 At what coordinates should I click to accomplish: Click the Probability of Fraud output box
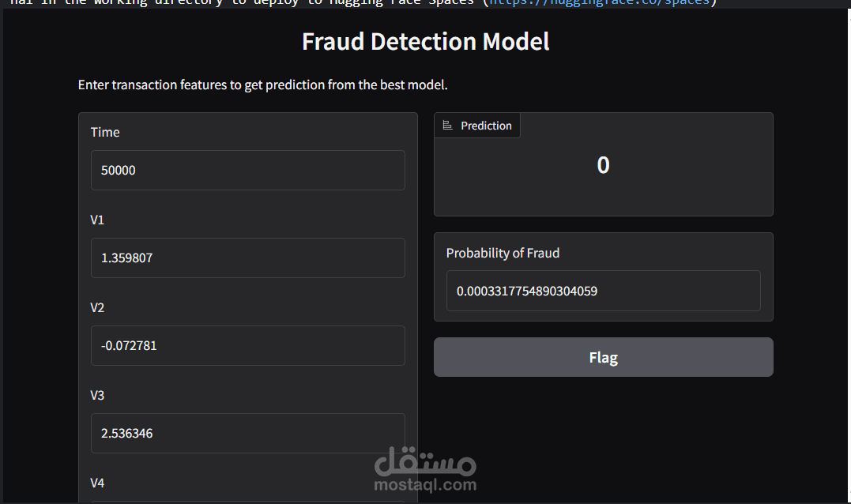(603, 291)
